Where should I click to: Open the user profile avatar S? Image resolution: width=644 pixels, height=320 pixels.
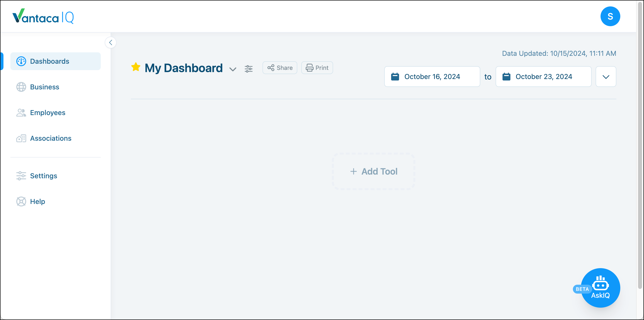[610, 17]
